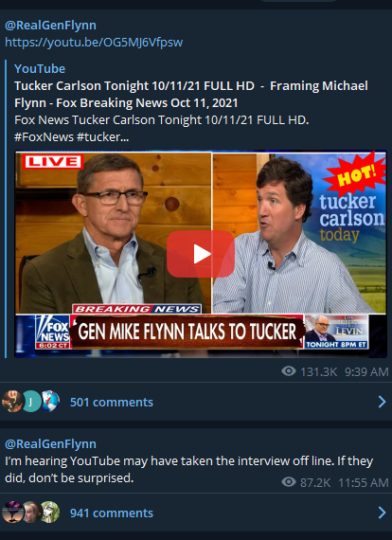
Task: Click the 9:39 AM timestamp
Action: (x=366, y=371)
